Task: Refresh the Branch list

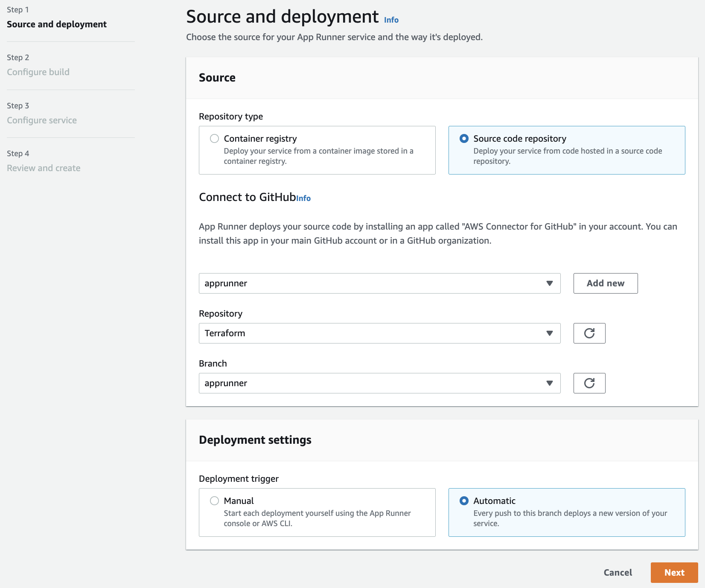Action: pyautogui.click(x=589, y=383)
